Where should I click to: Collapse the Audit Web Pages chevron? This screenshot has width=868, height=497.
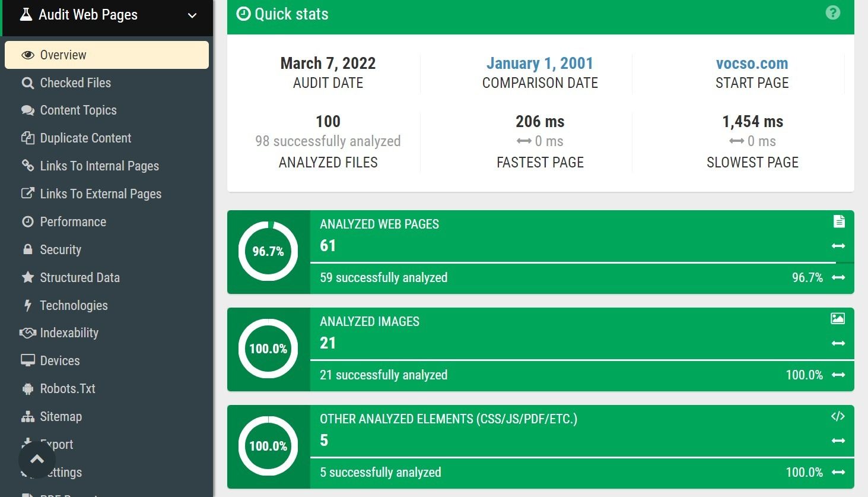pyautogui.click(x=192, y=15)
